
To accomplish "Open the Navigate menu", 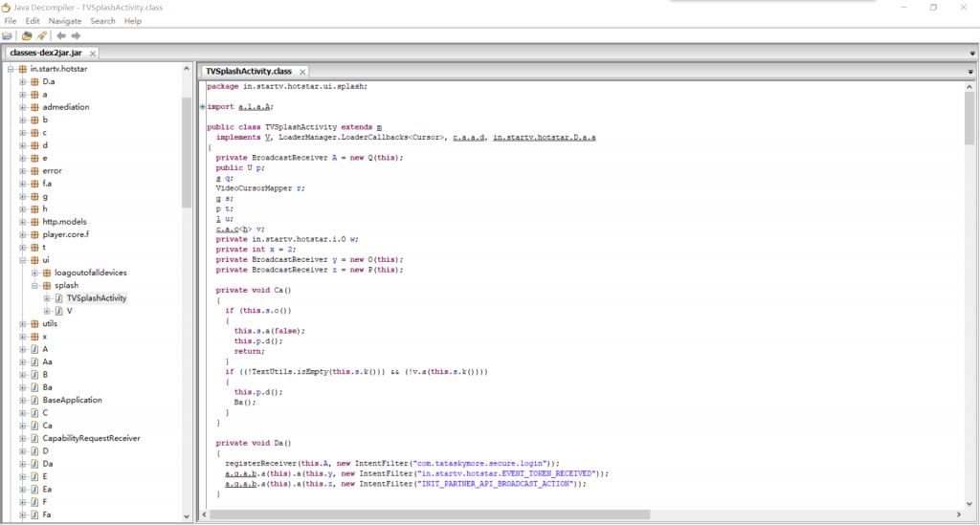I will tap(65, 20).
